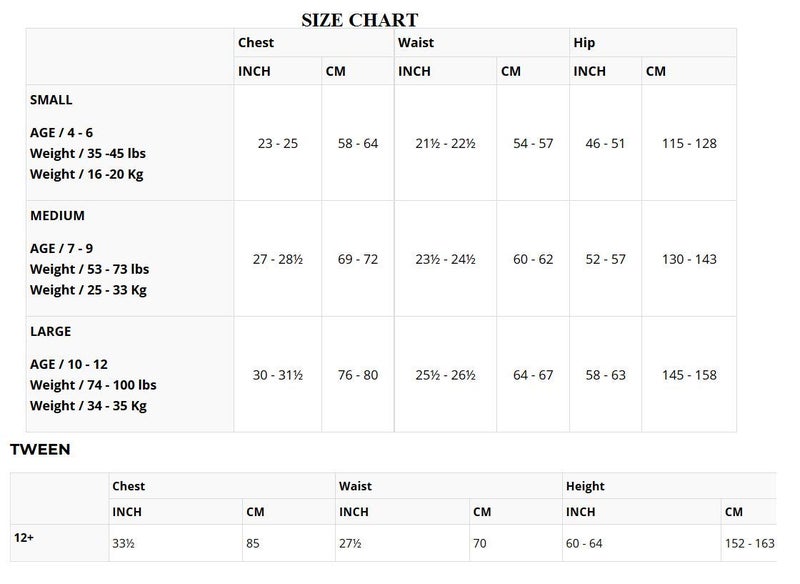Click the hip CM cell 115 - 128
This screenshot has height=584, width=800.
point(689,143)
